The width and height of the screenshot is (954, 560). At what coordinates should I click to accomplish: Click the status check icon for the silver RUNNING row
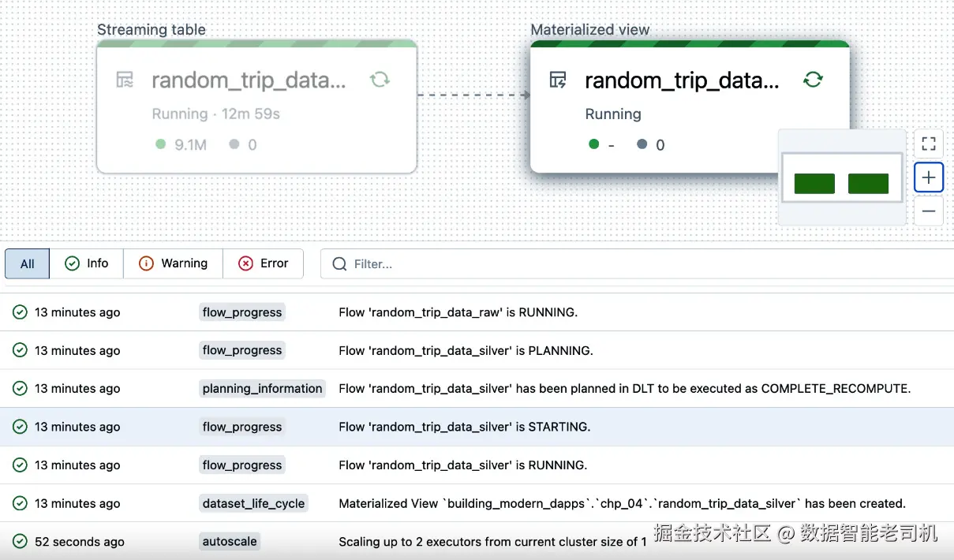(20, 465)
